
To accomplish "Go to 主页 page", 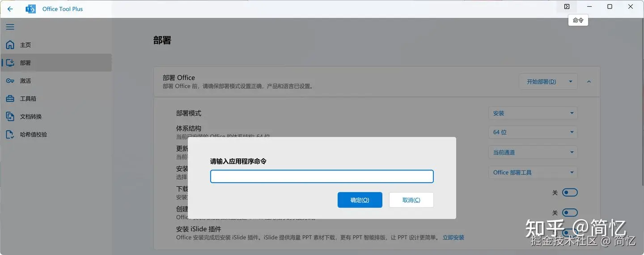I will [56, 45].
